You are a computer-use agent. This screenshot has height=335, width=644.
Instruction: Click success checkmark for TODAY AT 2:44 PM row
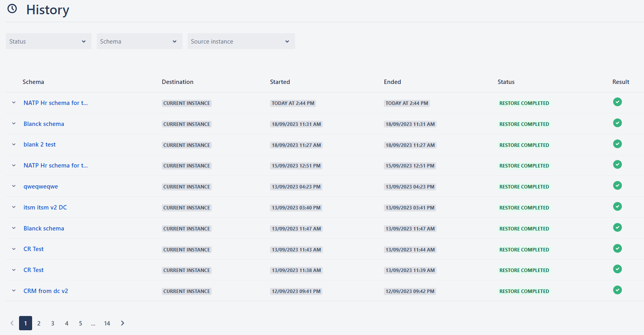tap(617, 102)
